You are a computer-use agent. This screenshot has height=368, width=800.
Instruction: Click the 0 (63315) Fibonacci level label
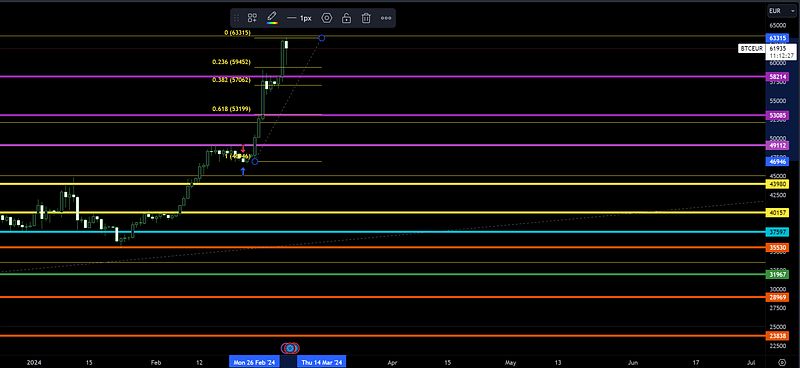click(238, 33)
